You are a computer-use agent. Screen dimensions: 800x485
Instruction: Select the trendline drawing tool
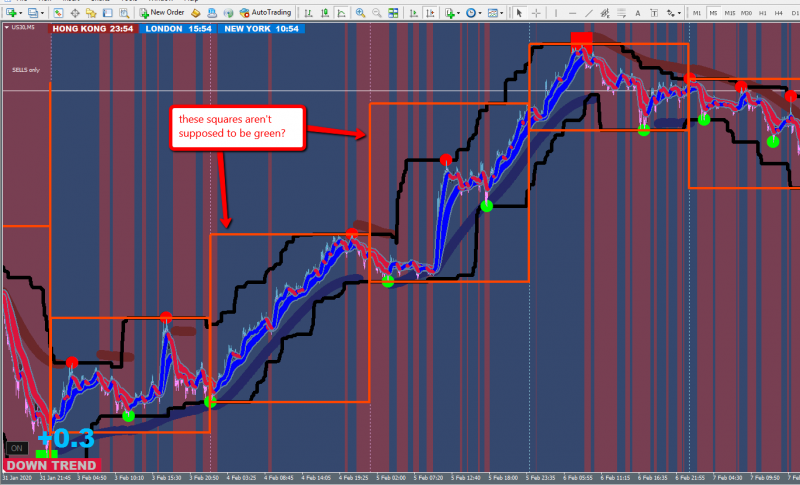pyautogui.click(x=589, y=13)
